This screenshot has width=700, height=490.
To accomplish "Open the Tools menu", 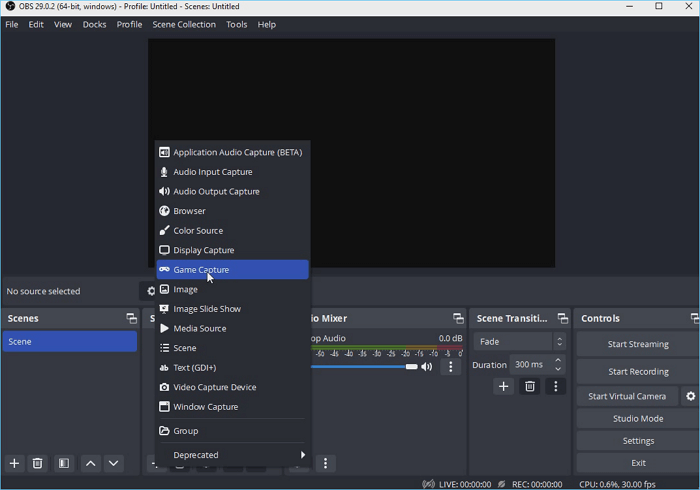I will click(237, 25).
